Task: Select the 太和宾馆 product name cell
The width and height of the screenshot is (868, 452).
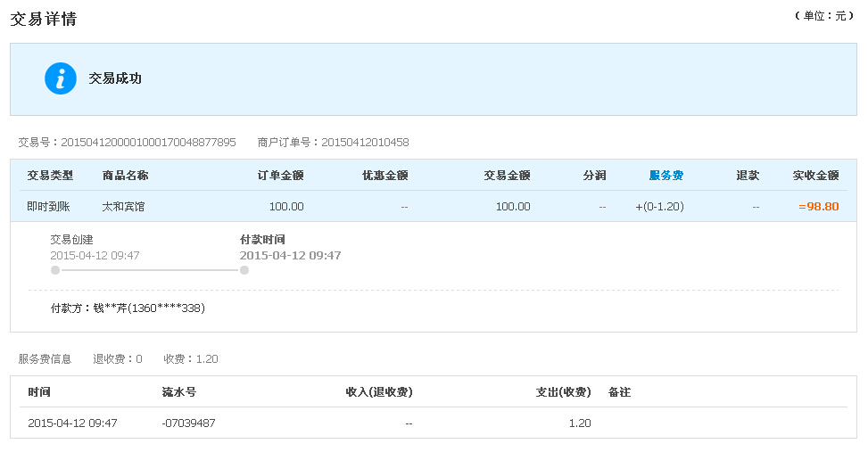Action: click(x=123, y=206)
